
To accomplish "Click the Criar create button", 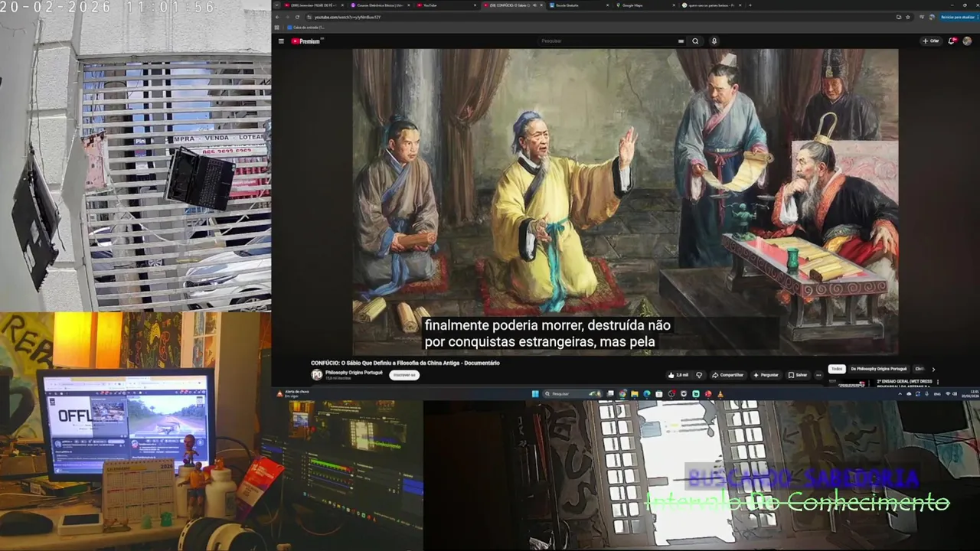I will 930,41.
